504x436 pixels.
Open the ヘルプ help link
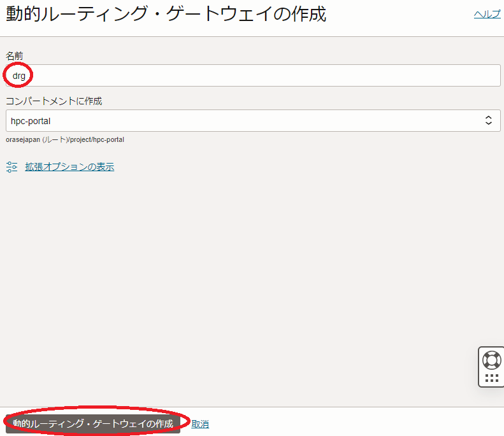pyautogui.click(x=487, y=14)
